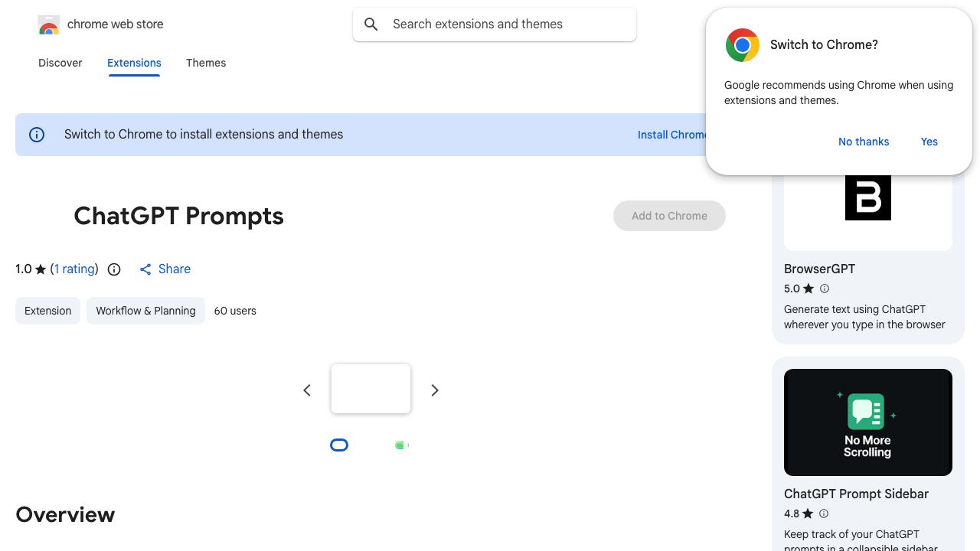This screenshot has height=551, width=980.
Task: Click the 60 users text
Action: pyautogui.click(x=235, y=311)
